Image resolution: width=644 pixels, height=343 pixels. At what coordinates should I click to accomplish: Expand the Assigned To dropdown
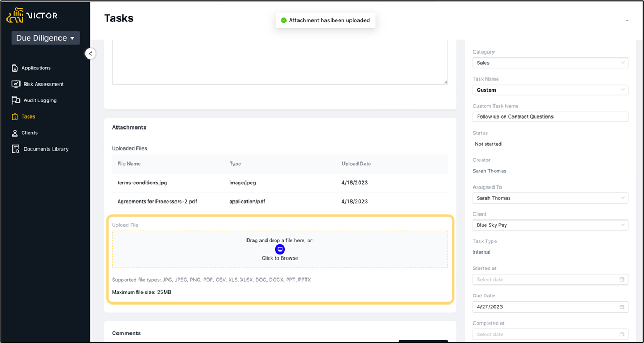tap(550, 198)
